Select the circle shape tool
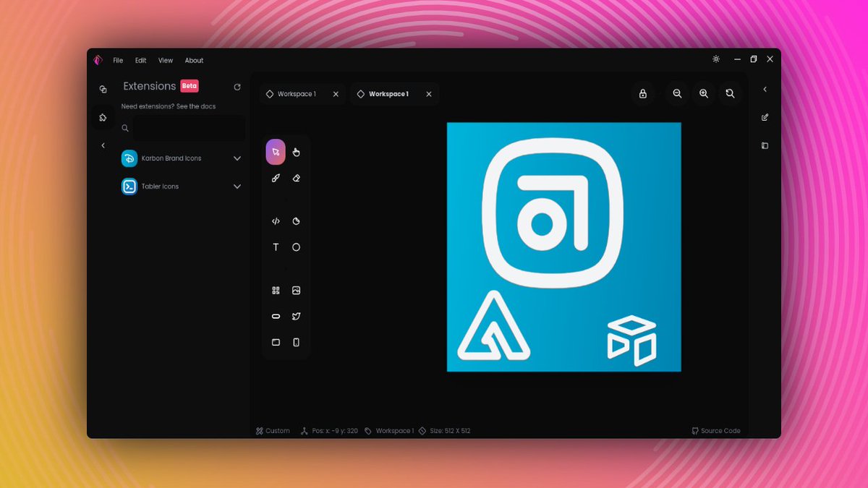The height and width of the screenshot is (488, 868). click(297, 247)
